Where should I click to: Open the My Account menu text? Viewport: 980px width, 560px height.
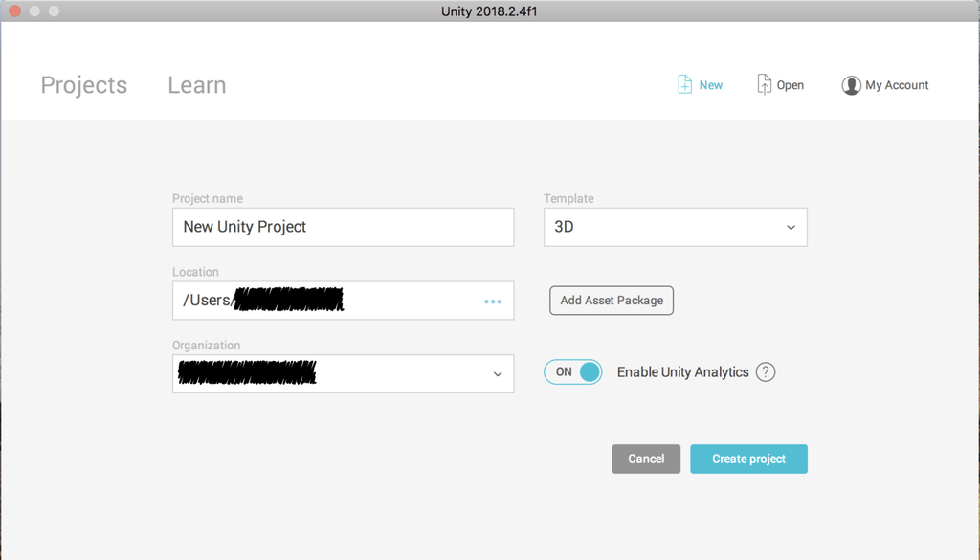click(897, 85)
